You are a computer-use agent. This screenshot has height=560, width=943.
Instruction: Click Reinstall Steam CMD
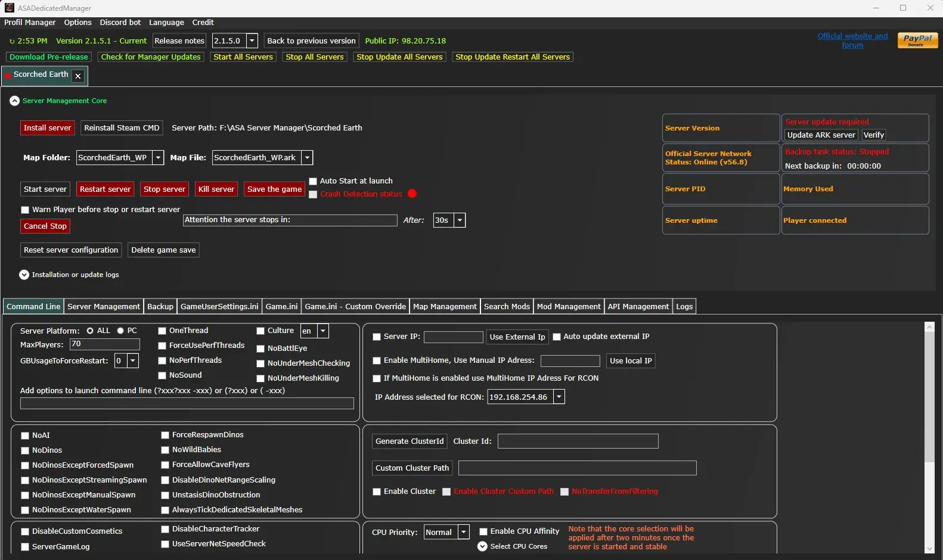click(x=122, y=128)
